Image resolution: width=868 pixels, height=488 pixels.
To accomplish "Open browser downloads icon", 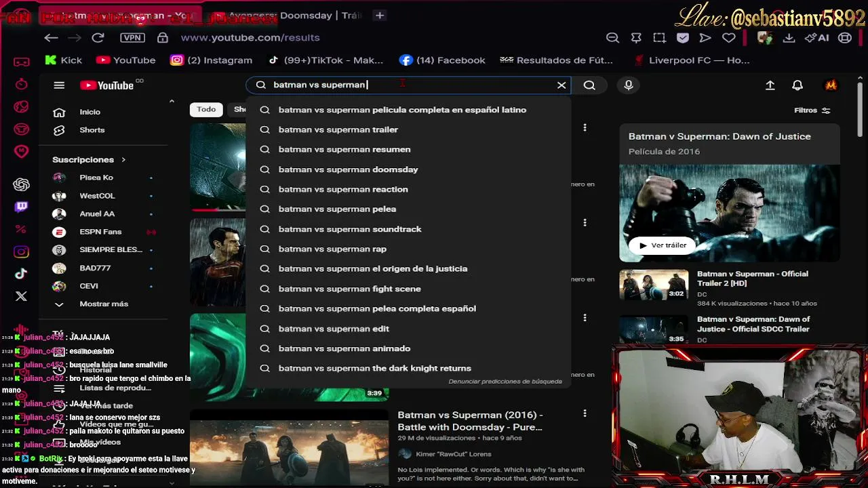I will (x=789, y=38).
